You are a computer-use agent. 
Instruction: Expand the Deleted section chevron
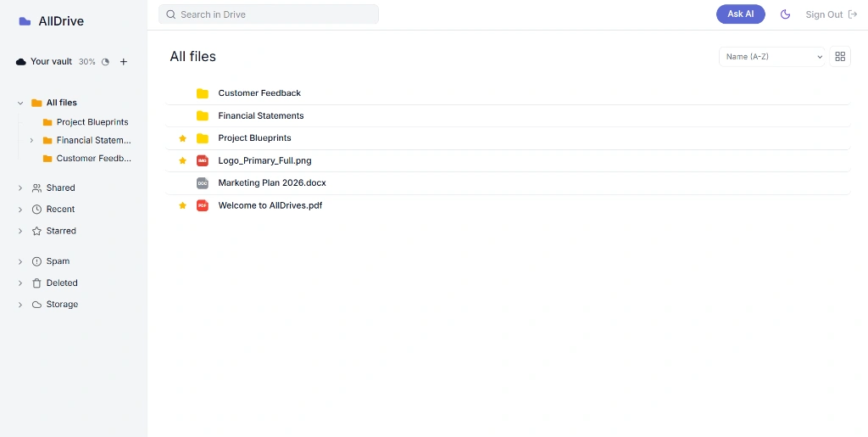20,283
